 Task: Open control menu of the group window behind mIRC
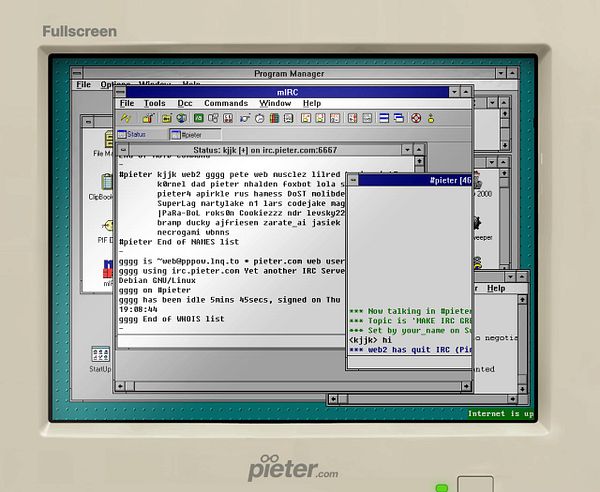[x=88, y=122]
